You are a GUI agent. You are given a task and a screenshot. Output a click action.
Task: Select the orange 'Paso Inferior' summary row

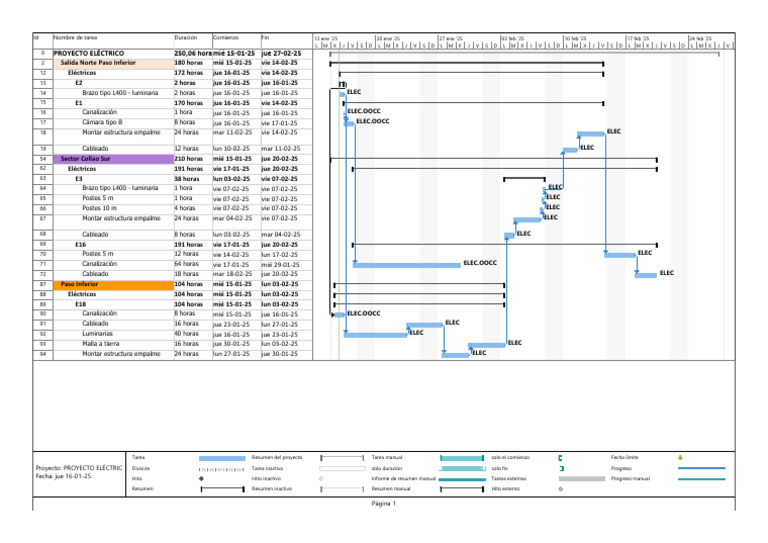113,284
